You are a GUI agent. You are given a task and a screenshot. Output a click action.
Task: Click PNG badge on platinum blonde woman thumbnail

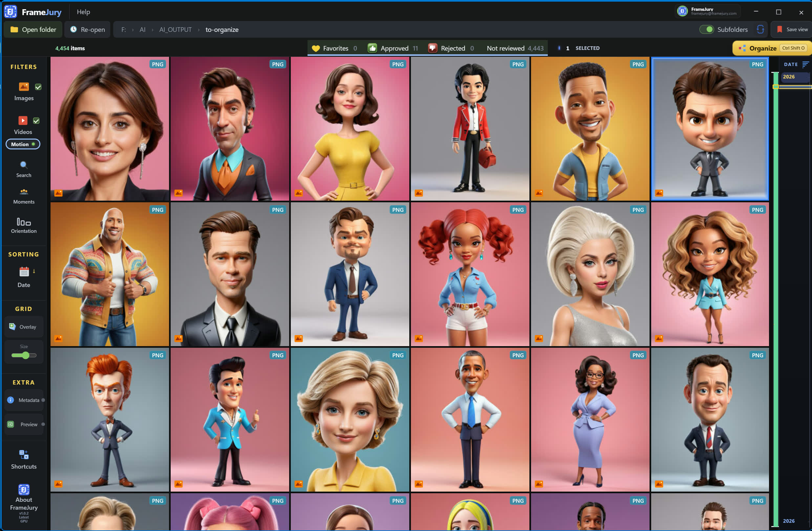(x=638, y=210)
